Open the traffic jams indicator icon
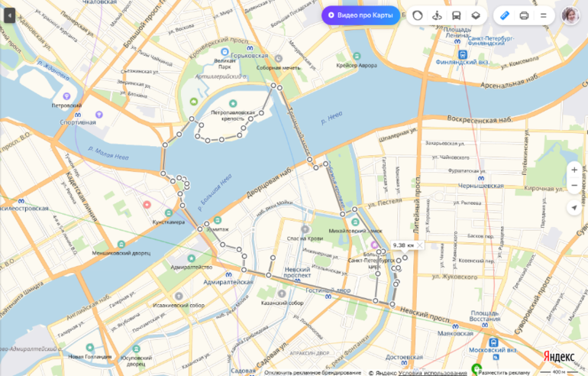Screen dimensions: 588x376 click(x=418, y=15)
